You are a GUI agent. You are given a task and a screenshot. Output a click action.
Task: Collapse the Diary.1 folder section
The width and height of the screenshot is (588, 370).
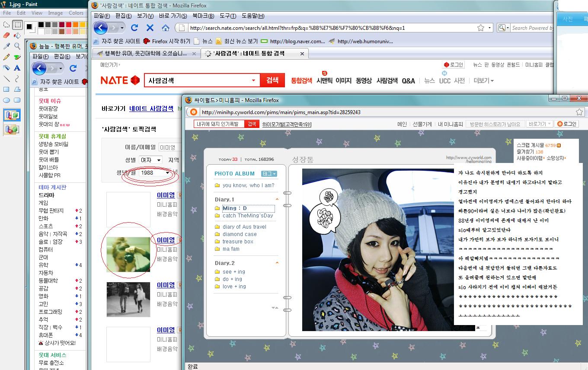tap(277, 200)
